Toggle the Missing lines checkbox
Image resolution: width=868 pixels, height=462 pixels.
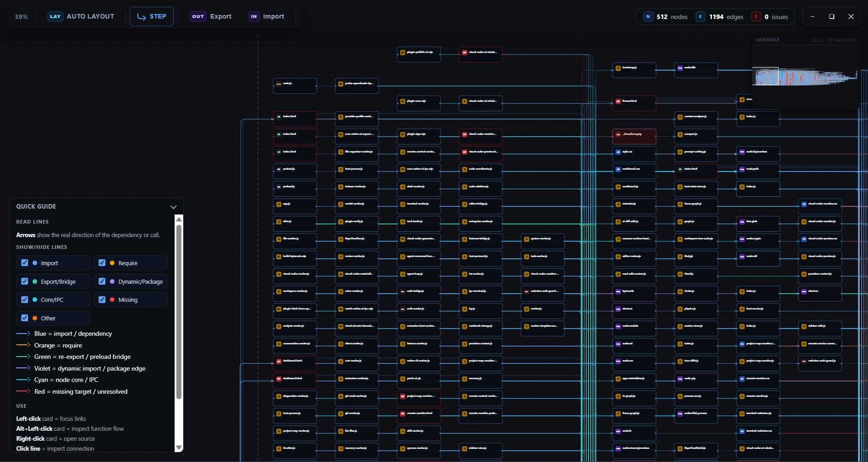pos(102,300)
